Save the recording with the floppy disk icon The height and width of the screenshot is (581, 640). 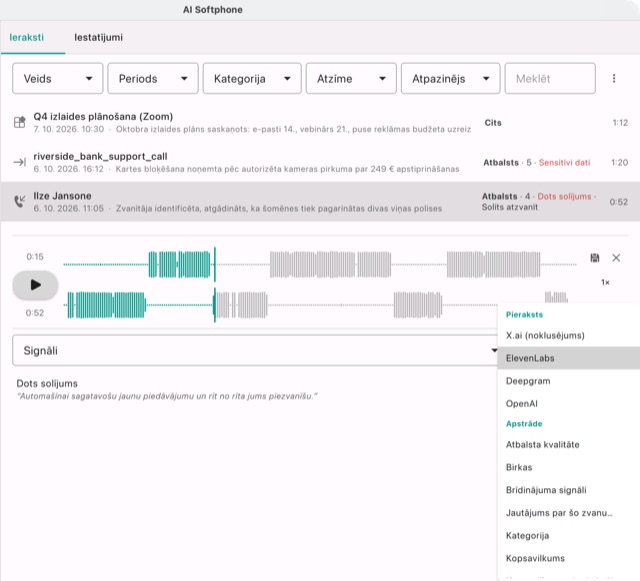[x=595, y=258]
